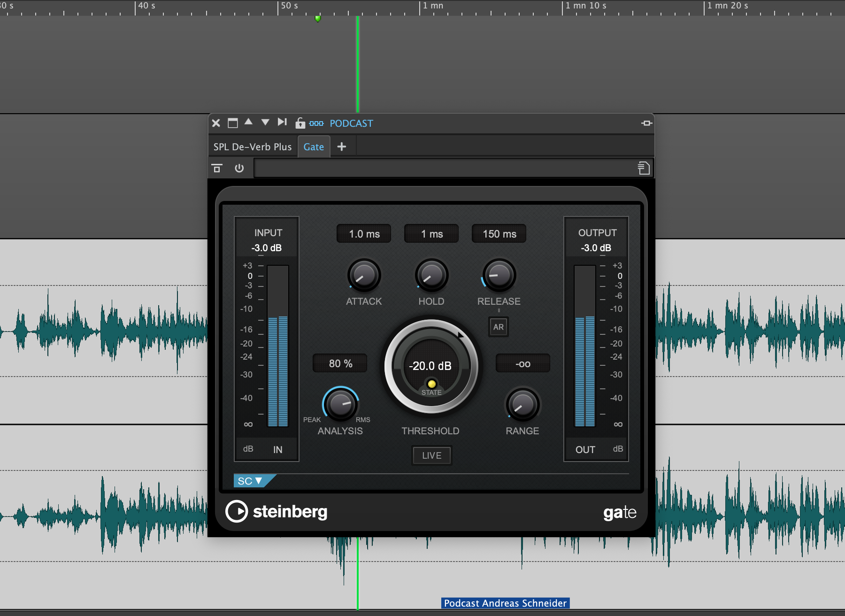Switch to the SPL De-Verb Plus tab
This screenshot has height=616, width=845.
pos(253,147)
